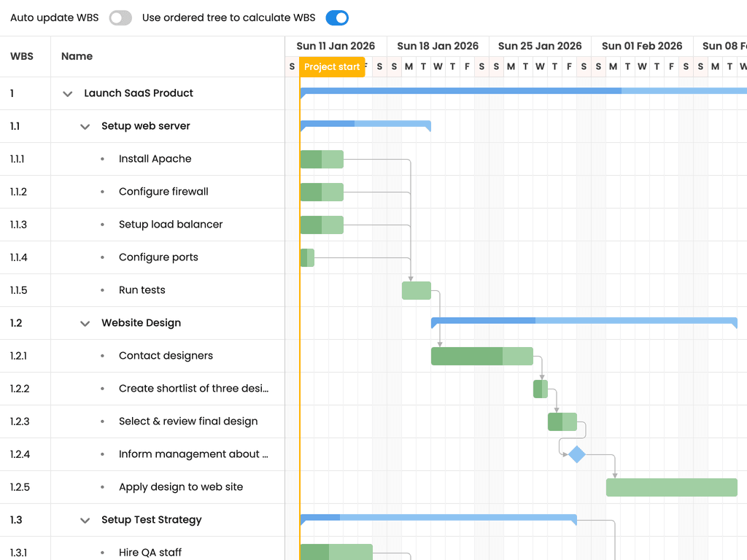This screenshot has height=560, width=747.
Task: Disable Use ordered tree to calculate WBS
Action: click(x=337, y=18)
